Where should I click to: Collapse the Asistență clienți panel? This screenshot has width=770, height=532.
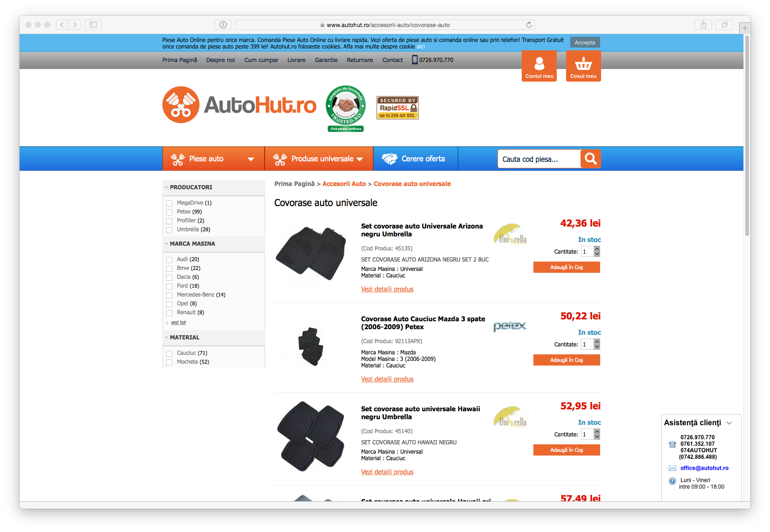[729, 423]
